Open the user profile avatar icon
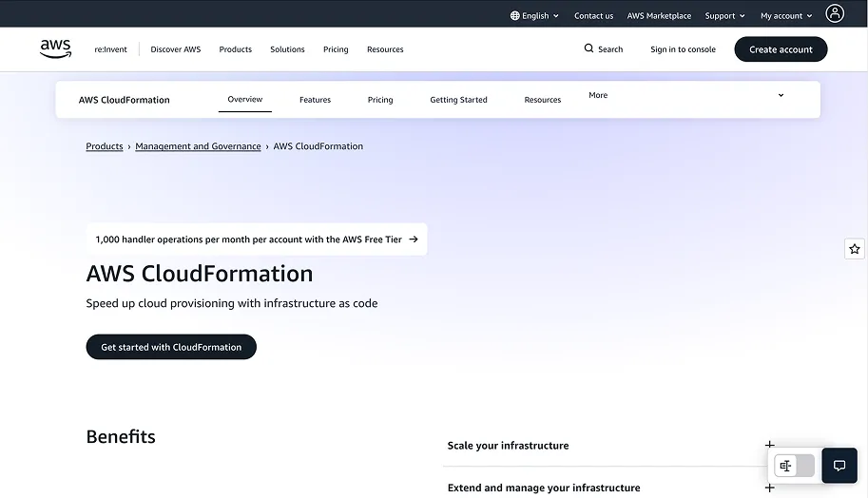Viewport: 868px width, 498px height. (834, 13)
